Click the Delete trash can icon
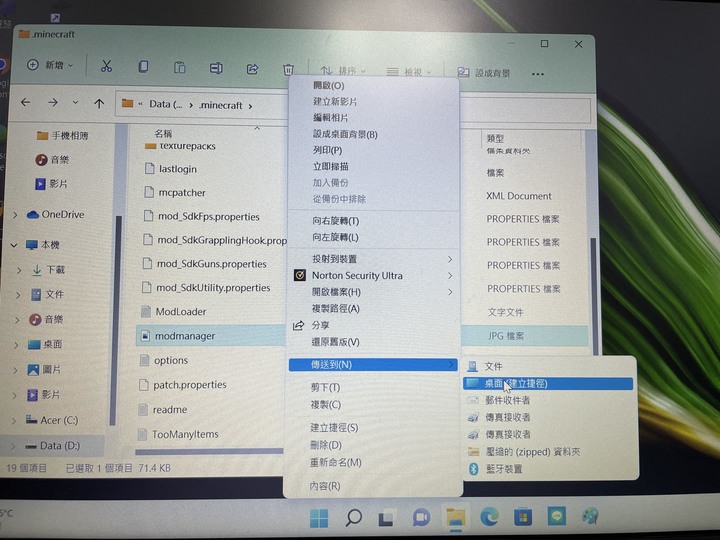Image resolution: width=720 pixels, height=540 pixels. pyautogui.click(x=288, y=69)
